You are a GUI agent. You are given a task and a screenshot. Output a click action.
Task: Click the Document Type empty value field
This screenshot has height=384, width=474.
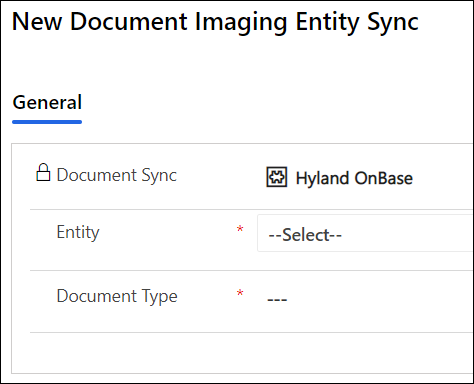(365, 299)
